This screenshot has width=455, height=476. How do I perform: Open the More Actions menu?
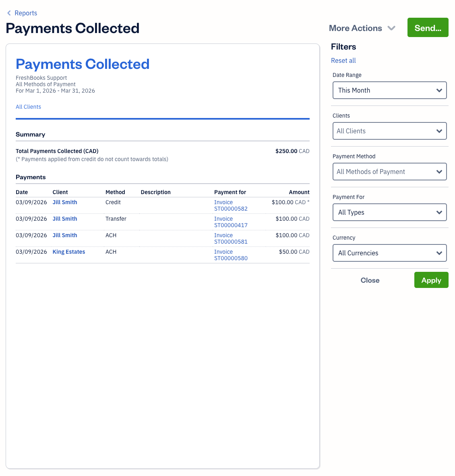(x=356, y=28)
